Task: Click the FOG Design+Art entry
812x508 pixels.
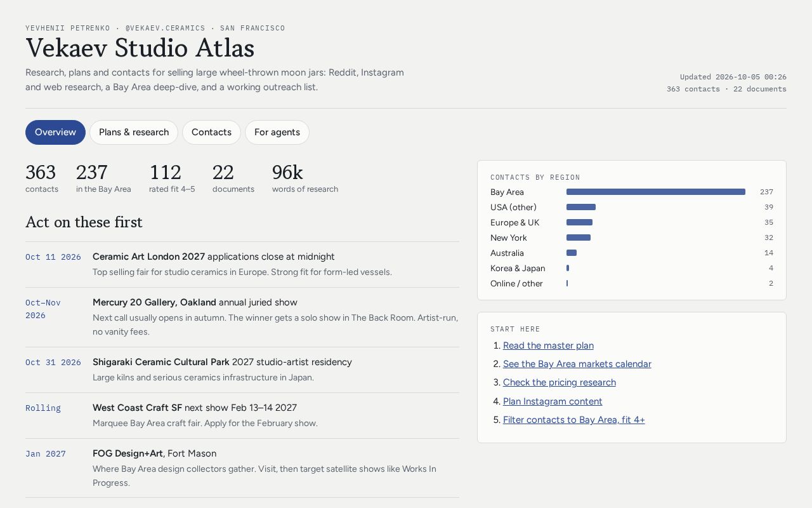Action: pyautogui.click(x=242, y=468)
